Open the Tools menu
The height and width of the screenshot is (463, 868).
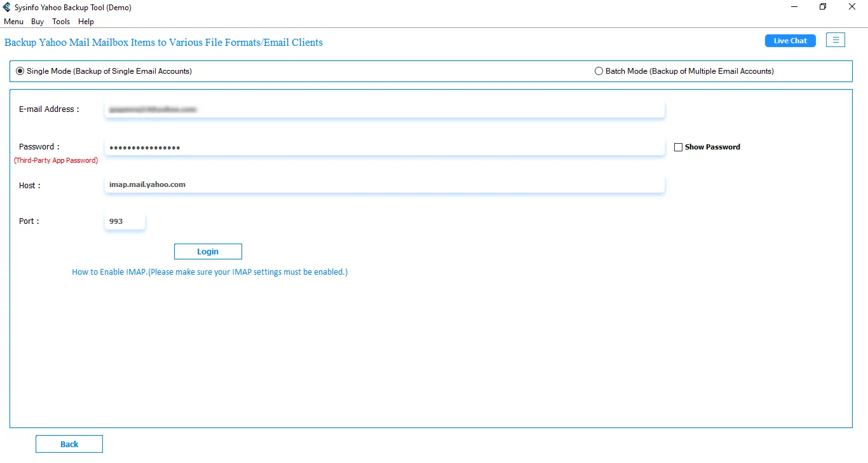61,22
